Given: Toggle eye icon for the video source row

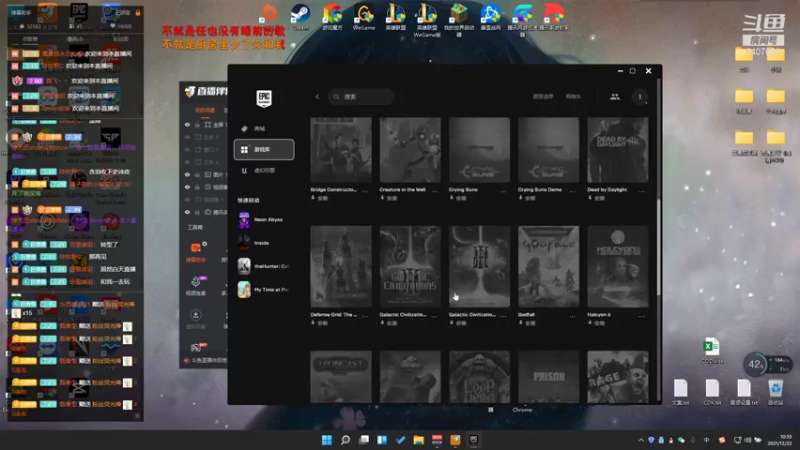Looking at the screenshot, I should tap(187, 187).
